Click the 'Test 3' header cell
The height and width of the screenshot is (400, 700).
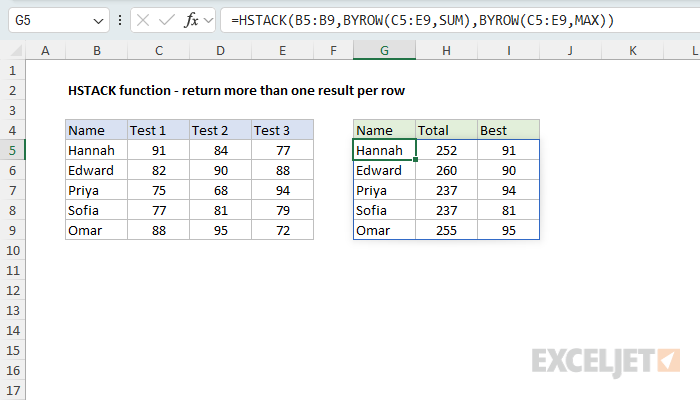point(283,130)
